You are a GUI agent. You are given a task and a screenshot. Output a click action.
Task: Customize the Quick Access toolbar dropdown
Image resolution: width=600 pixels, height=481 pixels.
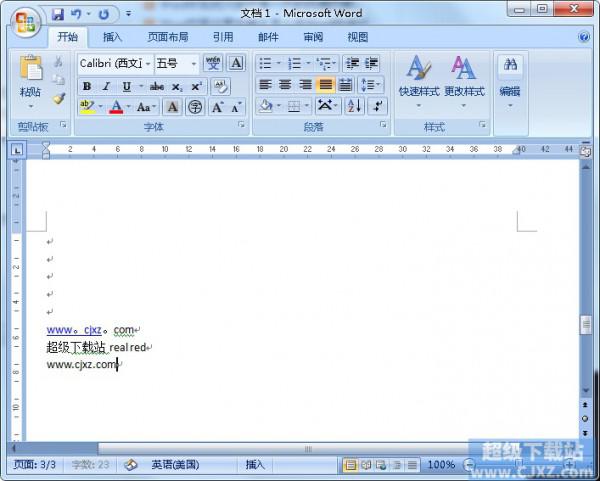[x=129, y=14]
